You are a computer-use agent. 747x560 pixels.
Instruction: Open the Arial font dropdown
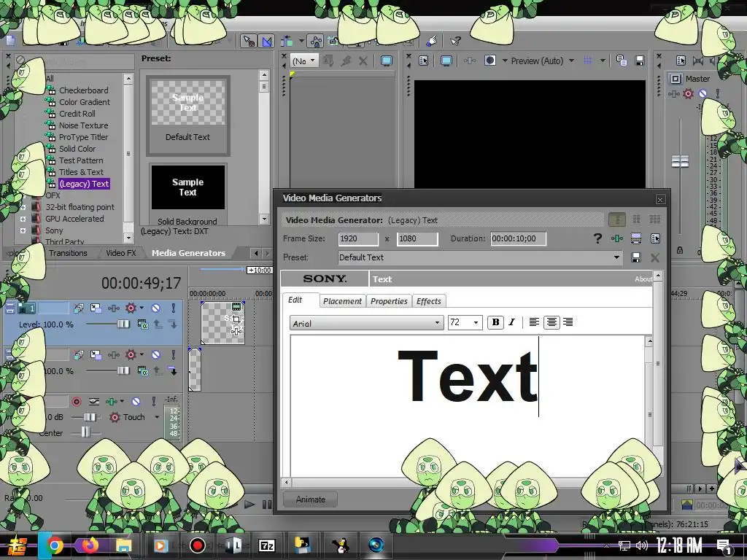coord(366,323)
